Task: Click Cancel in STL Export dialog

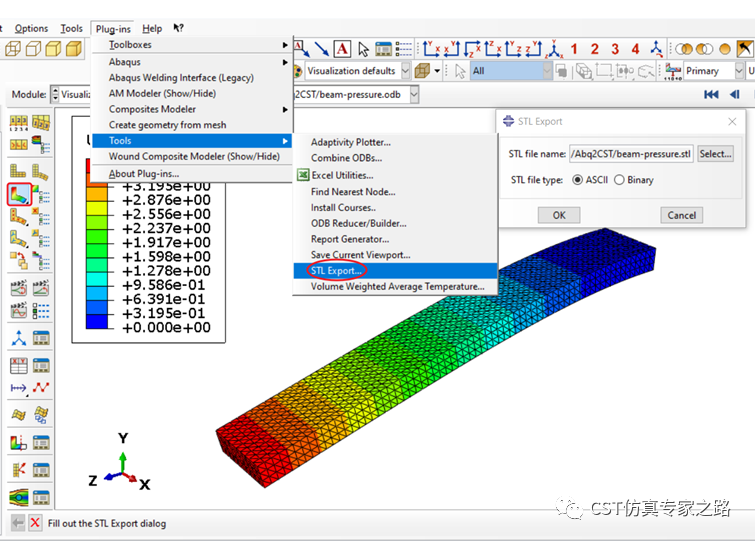Action: tap(681, 215)
